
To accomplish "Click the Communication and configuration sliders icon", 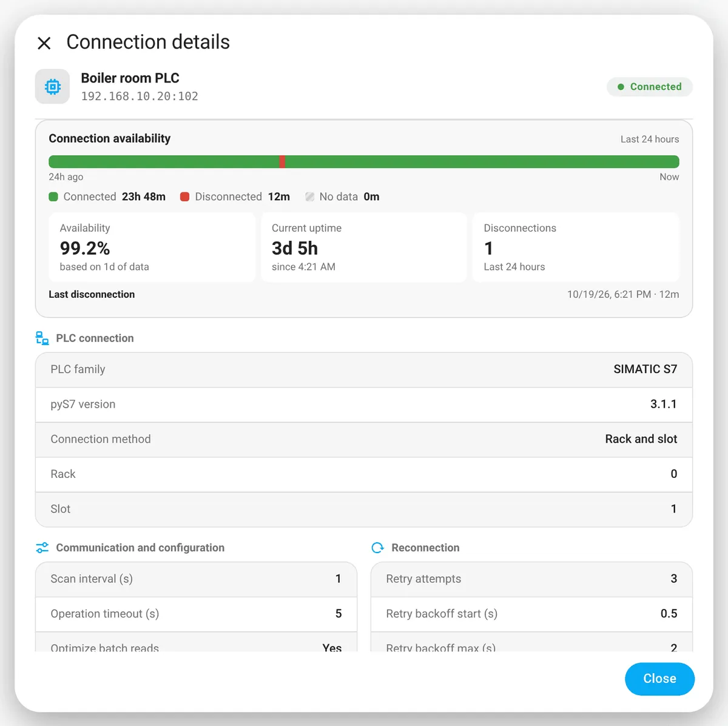I will pos(42,548).
